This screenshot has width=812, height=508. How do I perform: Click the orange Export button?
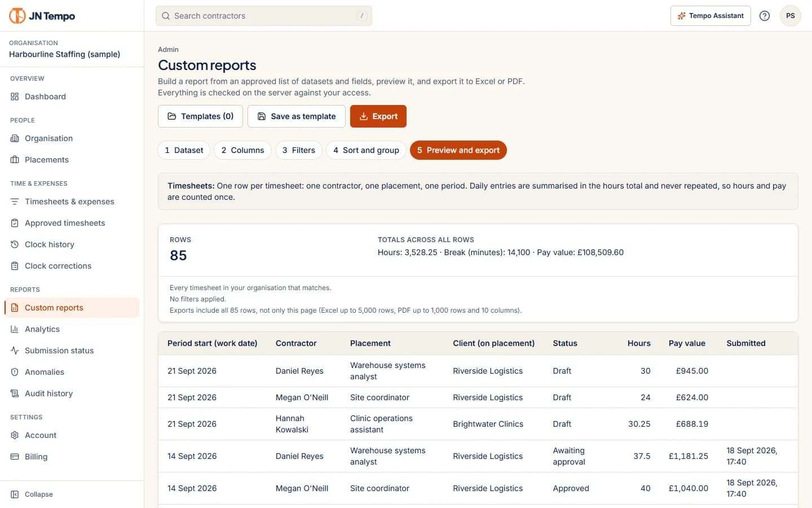tap(378, 116)
